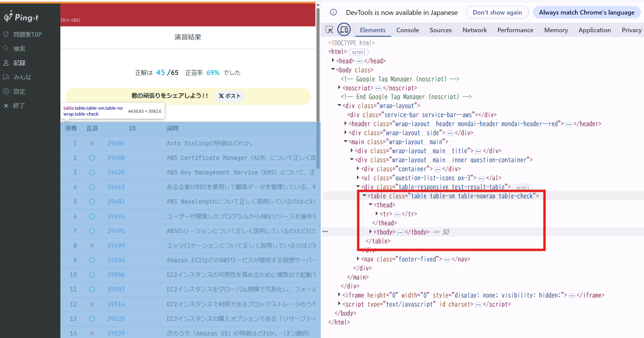Activate the DevTools element inspector icon

pos(329,30)
